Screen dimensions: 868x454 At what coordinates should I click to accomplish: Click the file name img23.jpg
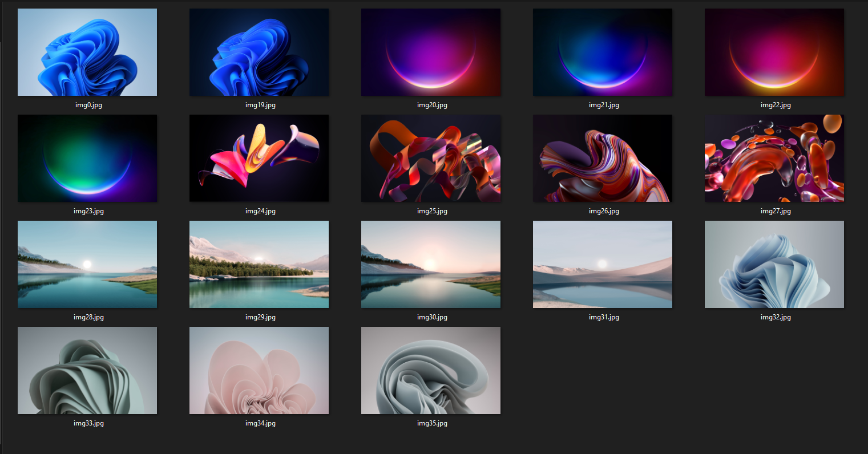click(88, 211)
